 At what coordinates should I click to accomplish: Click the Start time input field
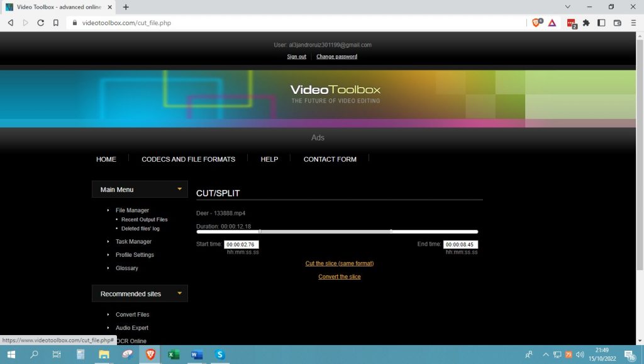(241, 244)
